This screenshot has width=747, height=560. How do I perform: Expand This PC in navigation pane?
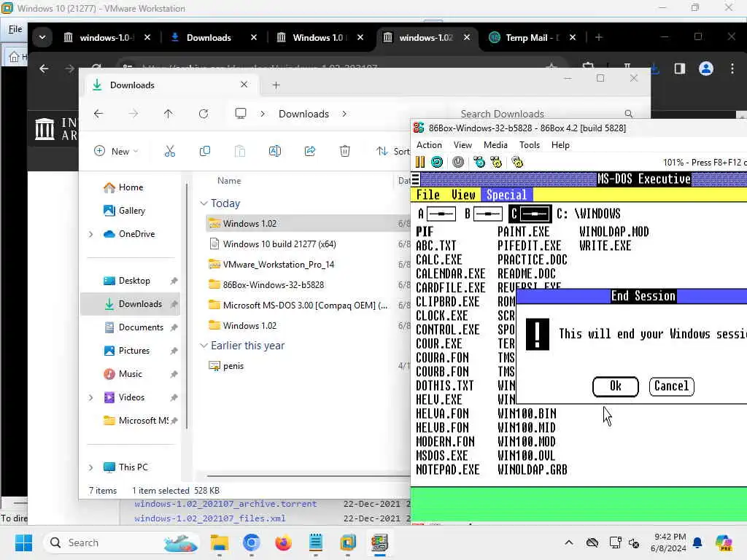(x=90, y=467)
